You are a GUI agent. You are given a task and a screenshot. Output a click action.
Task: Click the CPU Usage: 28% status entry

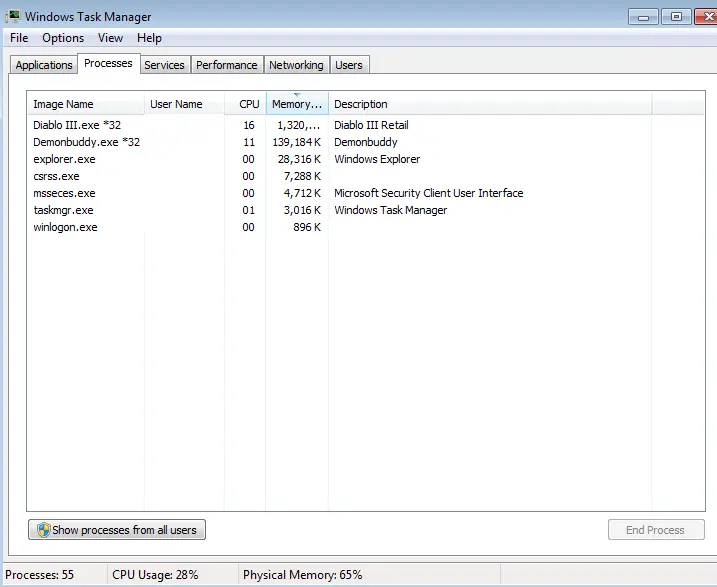coord(155,575)
